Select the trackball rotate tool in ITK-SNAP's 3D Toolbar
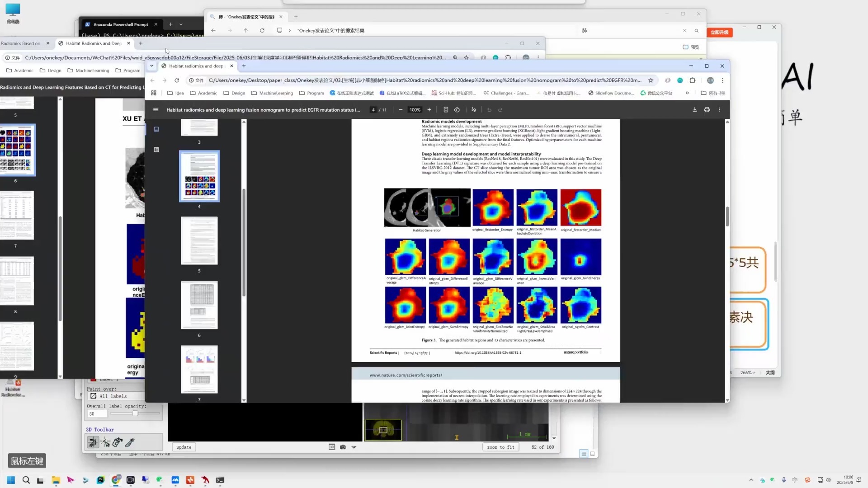 click(93, 442)
